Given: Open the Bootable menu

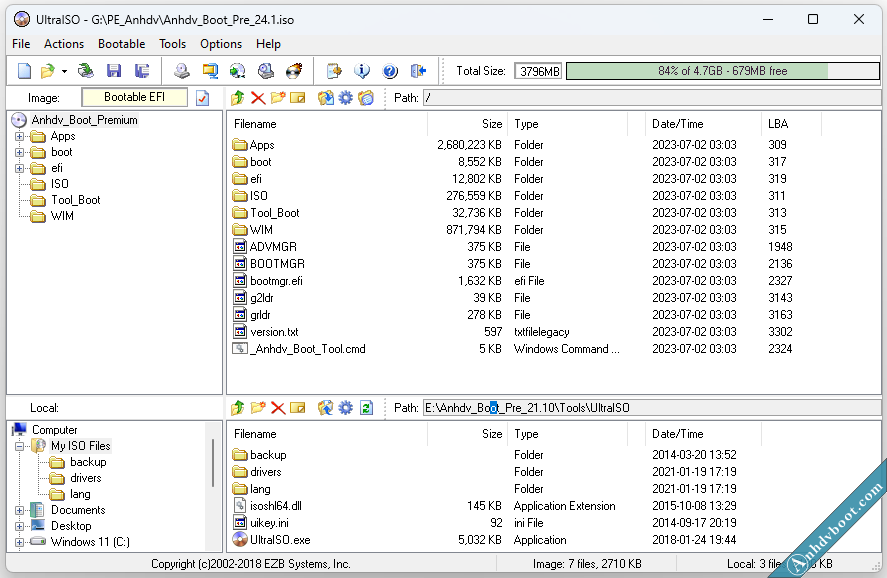Looking at the screenshot, I should pyautogui.click(x=121, y=44).
